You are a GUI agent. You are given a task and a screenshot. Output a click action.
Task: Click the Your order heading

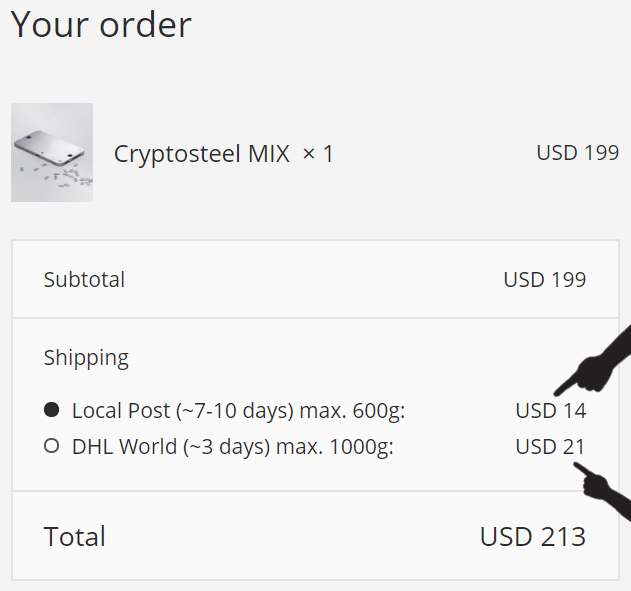tap(101, 25)
